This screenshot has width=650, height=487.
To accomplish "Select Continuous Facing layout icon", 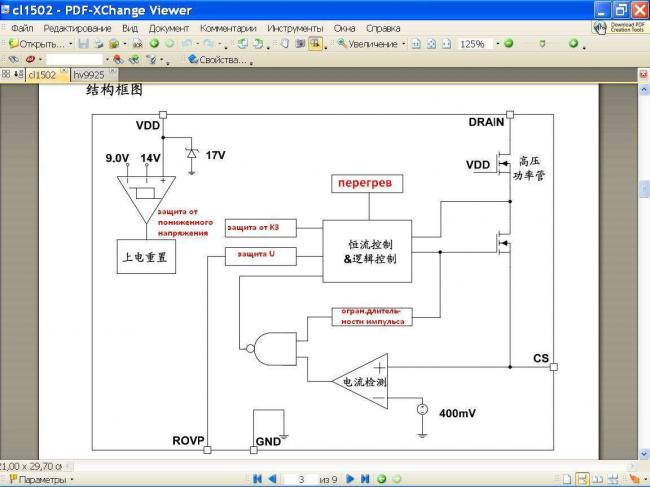I will point(614,480).
